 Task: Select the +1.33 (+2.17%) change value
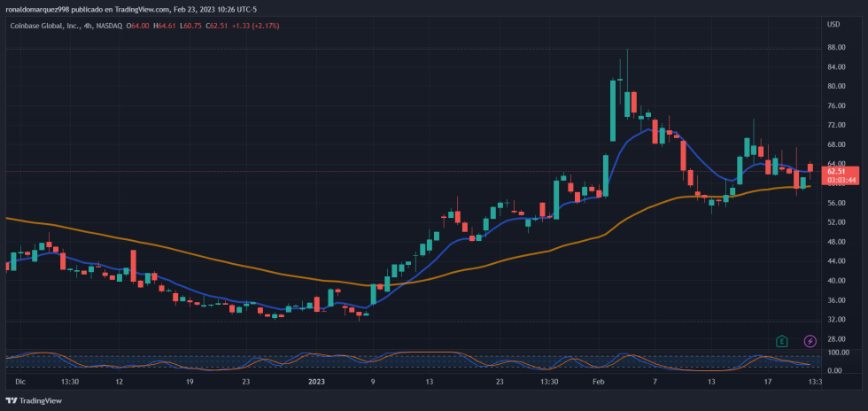tap(254, 26)
